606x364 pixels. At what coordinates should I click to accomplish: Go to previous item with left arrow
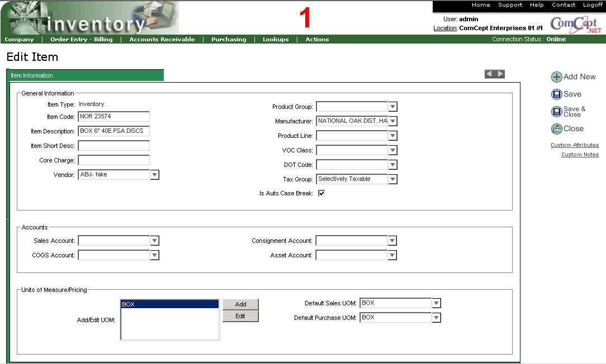point(489,74)
